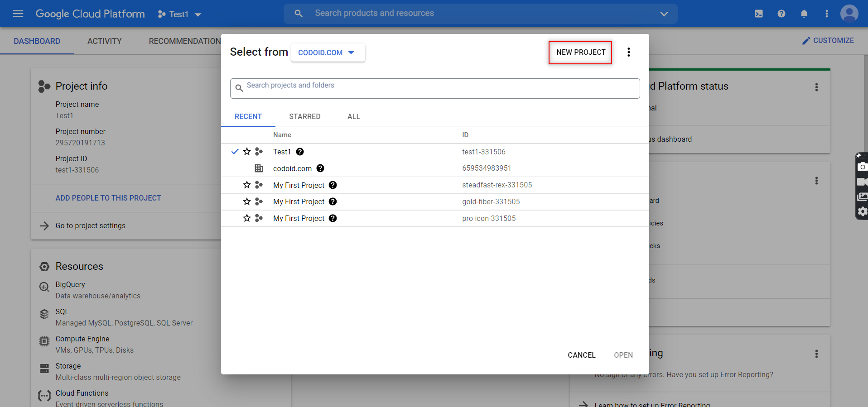Switch to the Recommendations tab
868x407 pixels.
pyautogui.click(x=185, y=41)
